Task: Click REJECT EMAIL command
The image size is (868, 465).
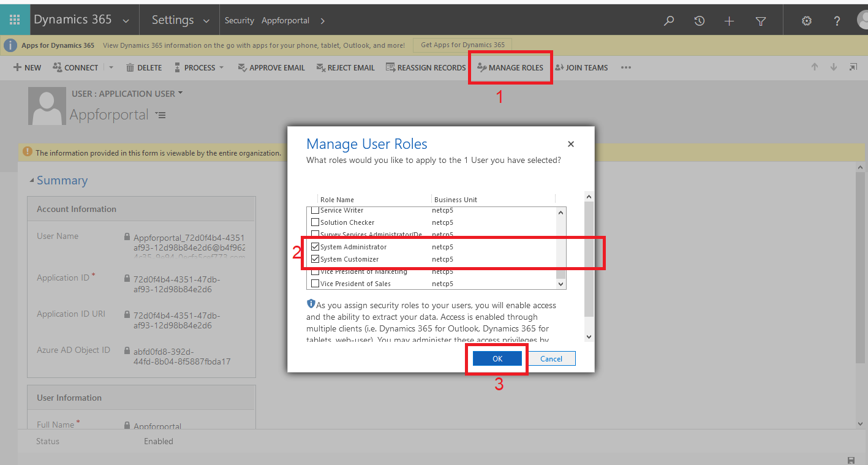Action: (345, 67)
